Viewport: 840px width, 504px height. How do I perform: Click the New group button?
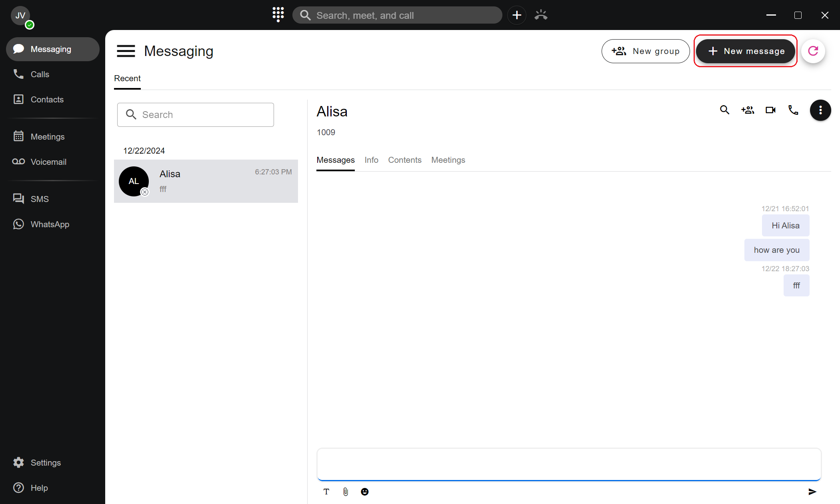645,51
